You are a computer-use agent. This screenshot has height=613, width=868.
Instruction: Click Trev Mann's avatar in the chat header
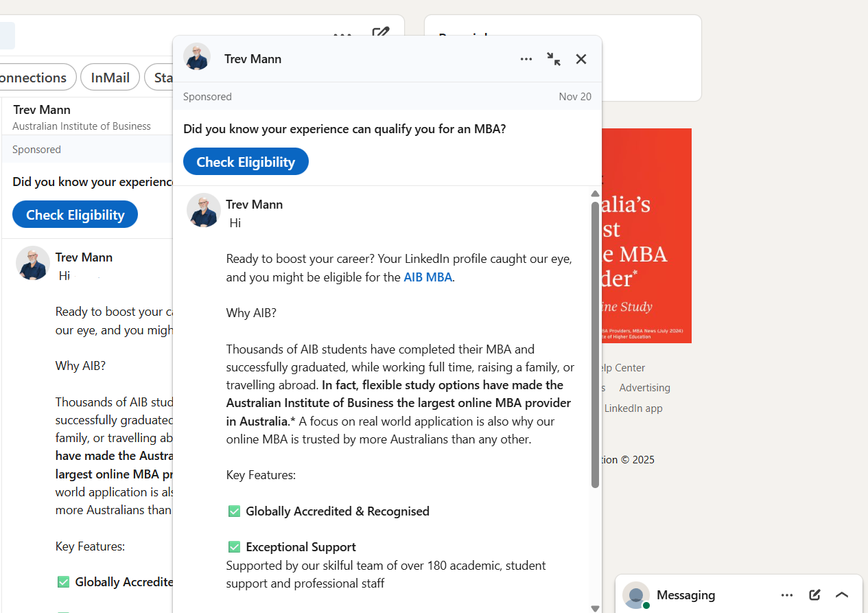coord(197,58)
